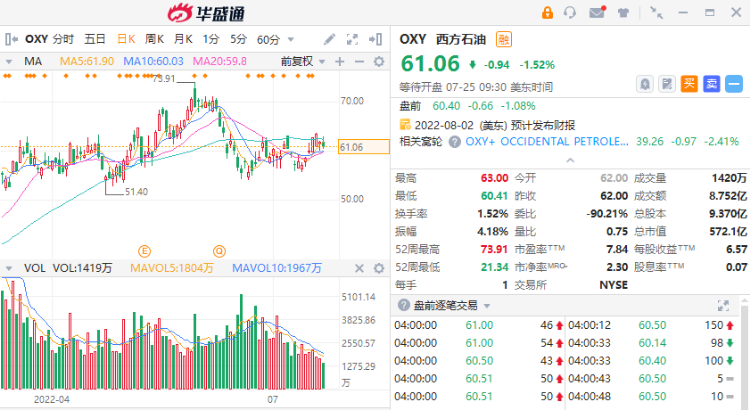750x410 pixels.
Task: Click the earnings calendar icon
Action: pyautogui.click(x=405, y=125)
